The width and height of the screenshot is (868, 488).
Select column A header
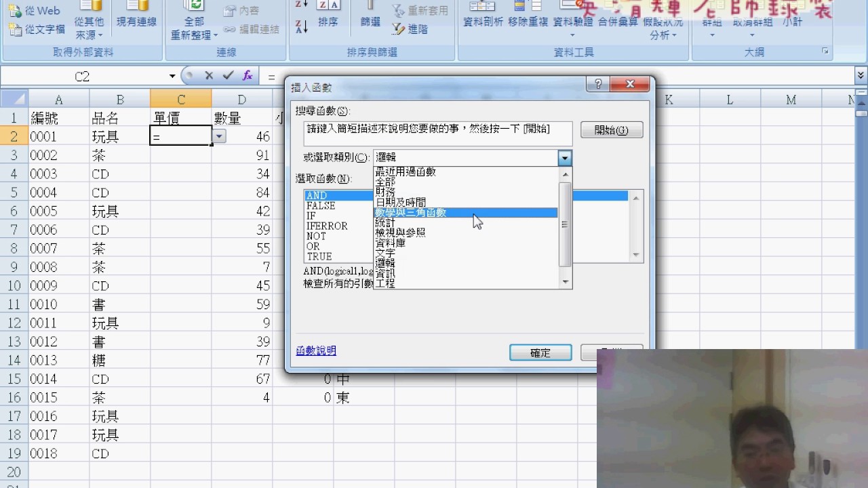tap(59, 100)
